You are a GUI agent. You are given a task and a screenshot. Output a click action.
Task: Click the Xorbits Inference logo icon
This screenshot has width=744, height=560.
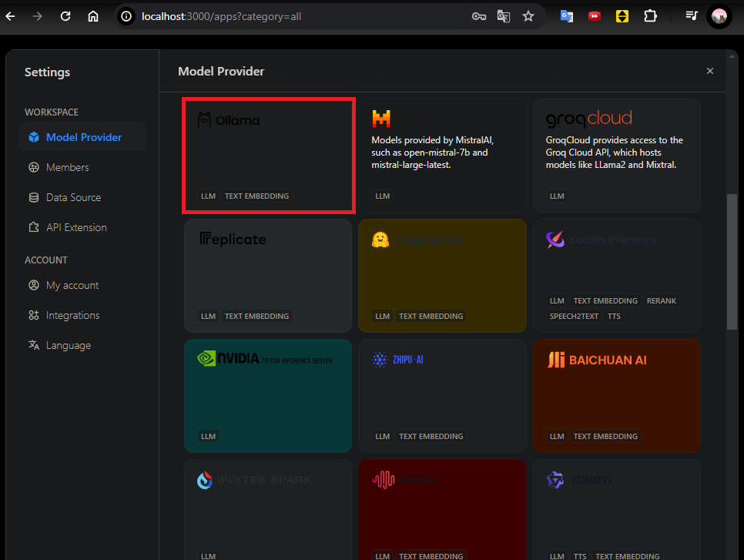555,240
